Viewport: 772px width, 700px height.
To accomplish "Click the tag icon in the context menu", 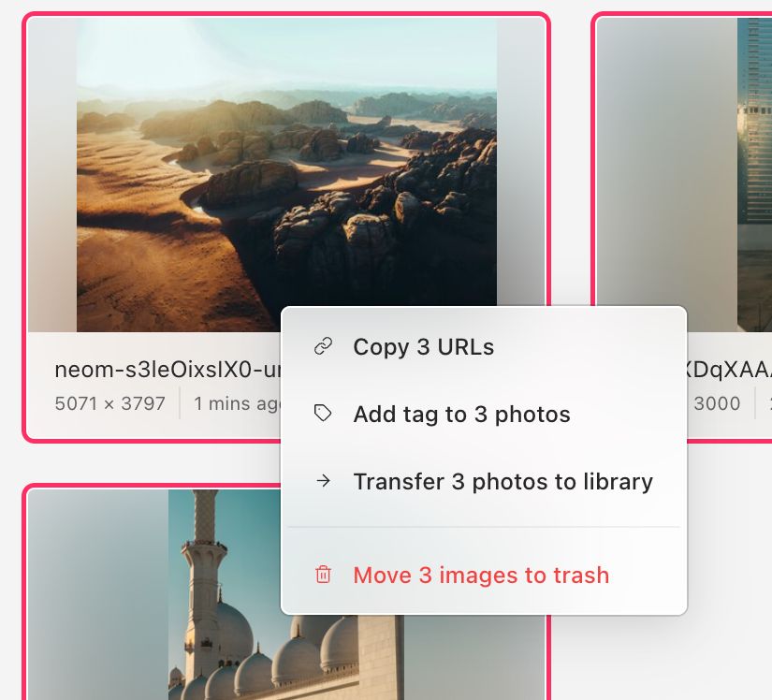I will 325,414.
